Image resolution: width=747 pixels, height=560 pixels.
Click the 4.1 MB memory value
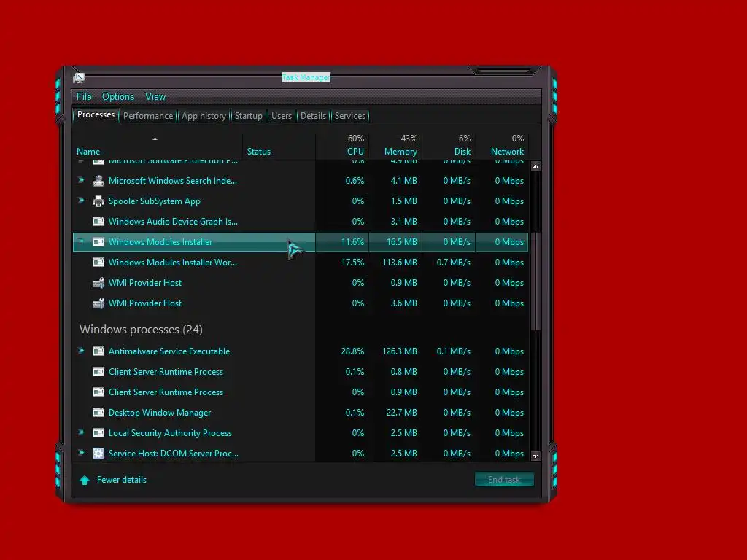click(404, 181)
